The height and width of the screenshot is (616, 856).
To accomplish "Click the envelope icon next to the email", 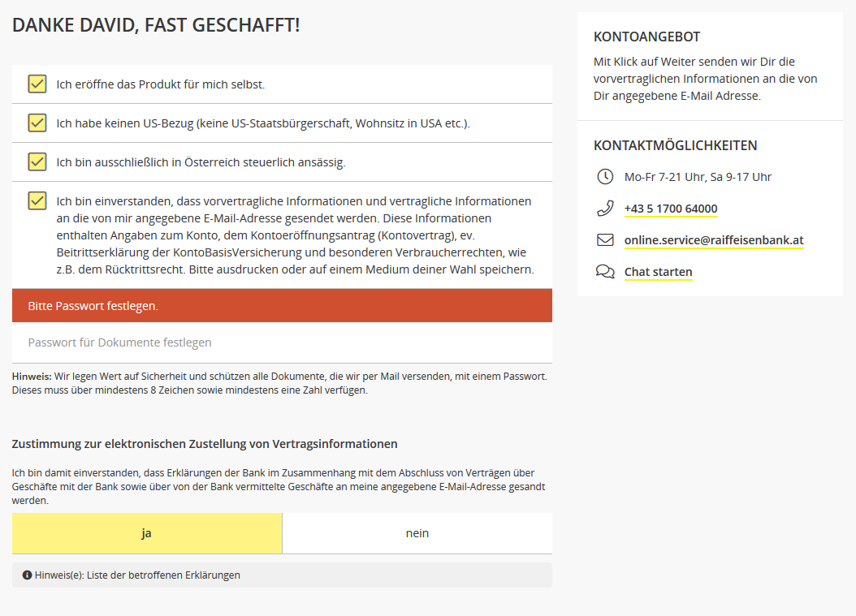I will tap(605, 239).
